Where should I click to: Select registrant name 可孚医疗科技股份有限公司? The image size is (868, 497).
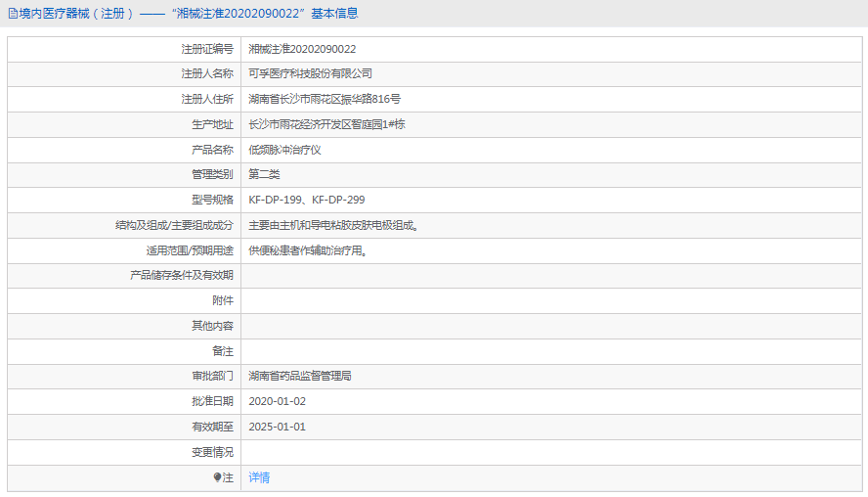tap(310, 73)
